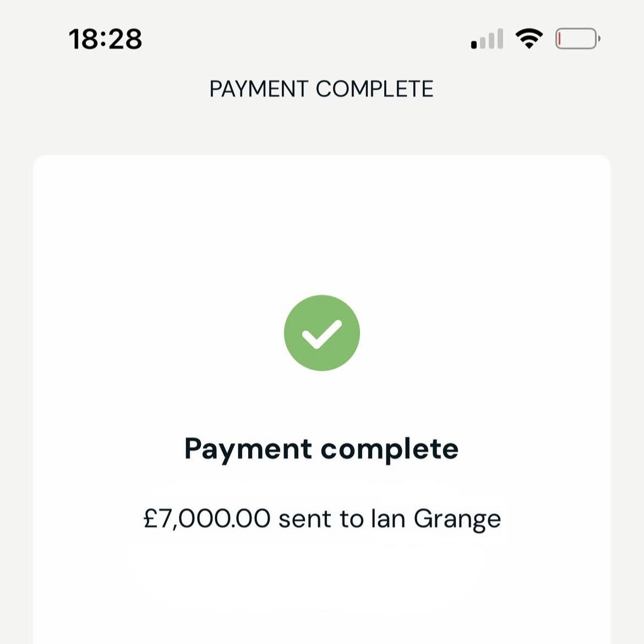The width and height of the screenshot is (644, 644).
Task: Click the uppercase PAYMENT COMPLETE screen title
Action: (x=321, y=89)
